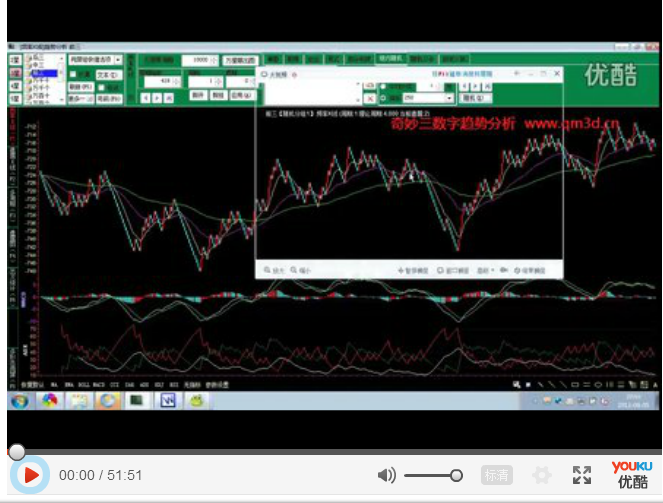663x503 pixels.
Task: Open player settings gear icon
Action: tap(541, 475)
